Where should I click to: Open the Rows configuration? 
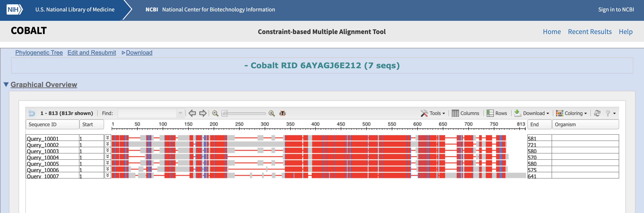tap(497, 113)
